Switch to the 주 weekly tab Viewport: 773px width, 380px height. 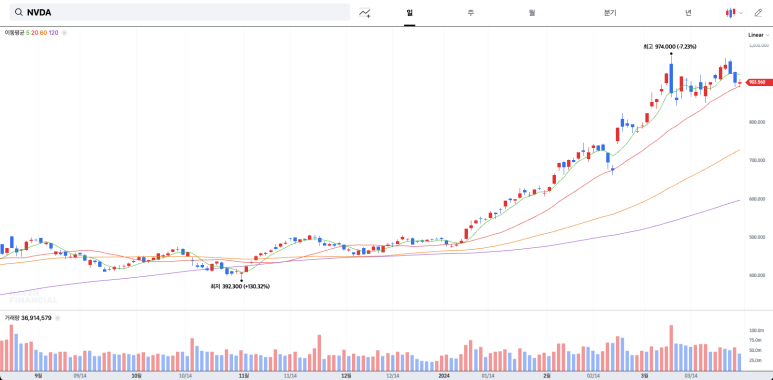point(471,13)
